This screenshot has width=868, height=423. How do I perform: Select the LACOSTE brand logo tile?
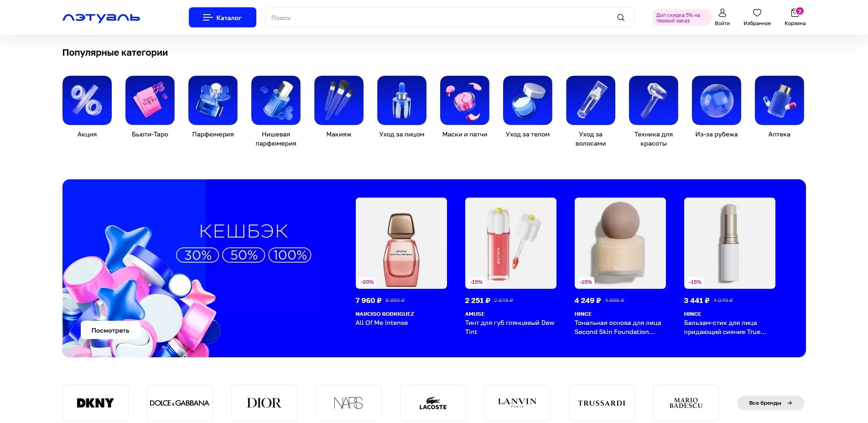(433, 403)
